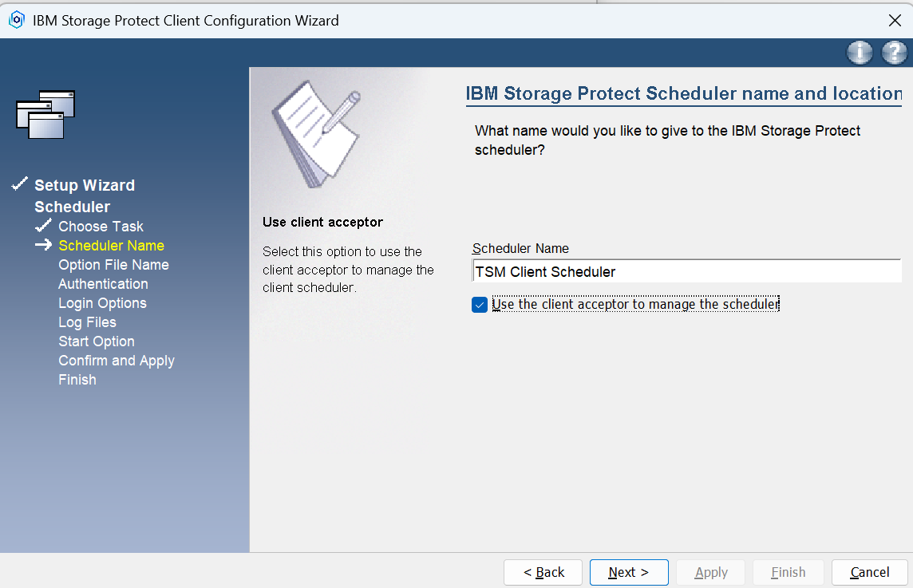
Task: Select Start Option in wizard steps
Action: (x=96, y=341)
